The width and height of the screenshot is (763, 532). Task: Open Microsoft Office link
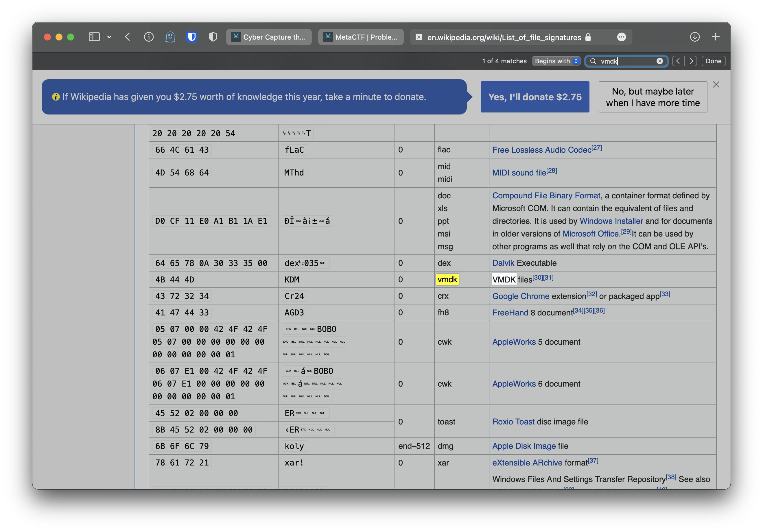click(591, 234)
